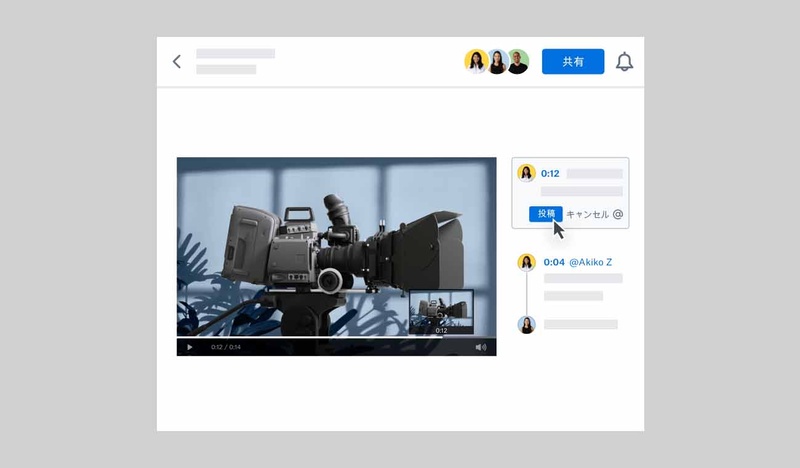Screen dimensions: 800x468
Task: Click the first collaborator avatar with yellow background
Action: pos(476,61)
